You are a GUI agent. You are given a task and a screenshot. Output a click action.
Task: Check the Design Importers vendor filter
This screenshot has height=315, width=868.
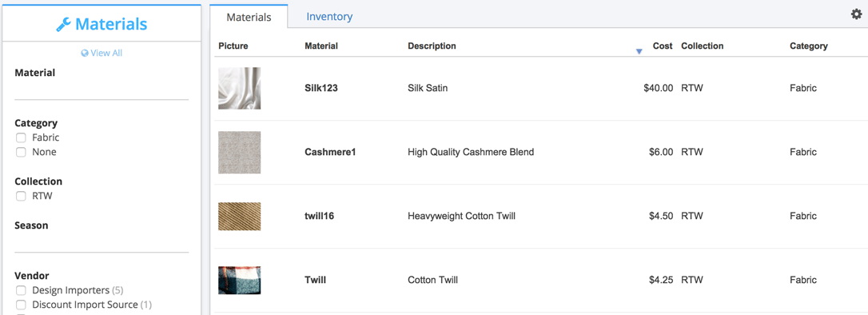coord(21,290)
